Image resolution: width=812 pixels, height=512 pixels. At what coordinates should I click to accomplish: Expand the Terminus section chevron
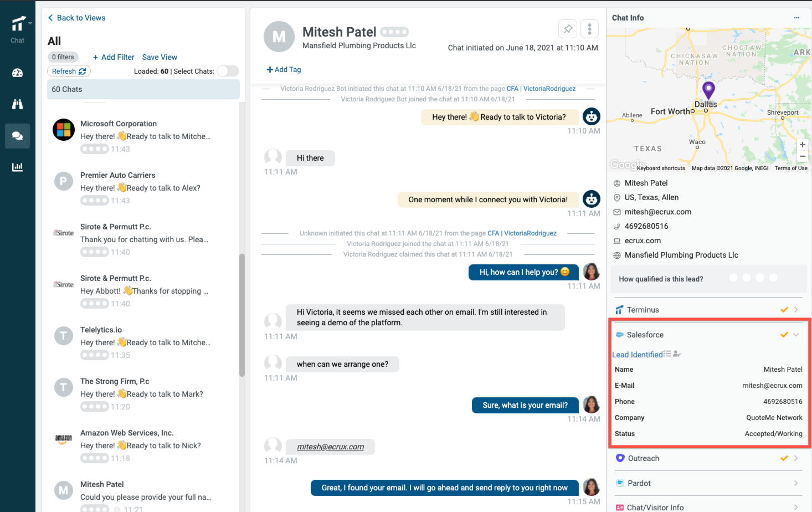pyautogui.click(x=796, y=310)
